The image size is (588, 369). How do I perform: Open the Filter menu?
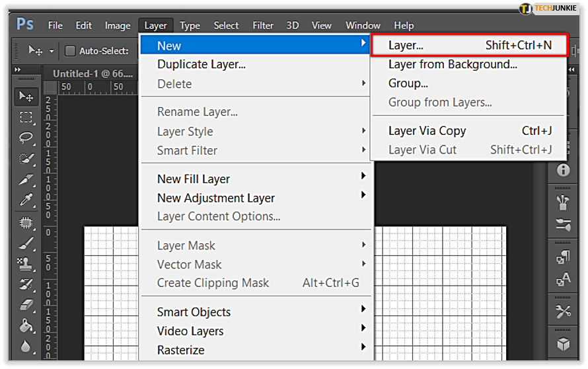[x=263, y=26]
